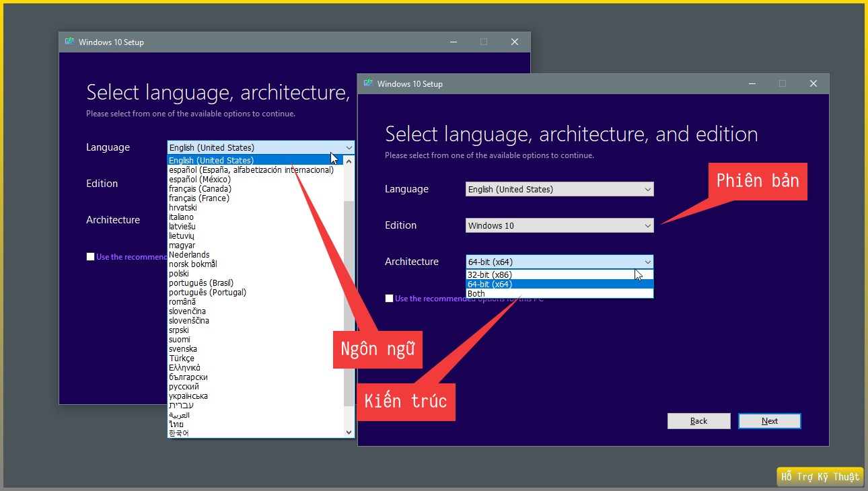Viewport: 868px width, 491px height.
Task: Choose français (France) language
Action: [x=255, y=198]
